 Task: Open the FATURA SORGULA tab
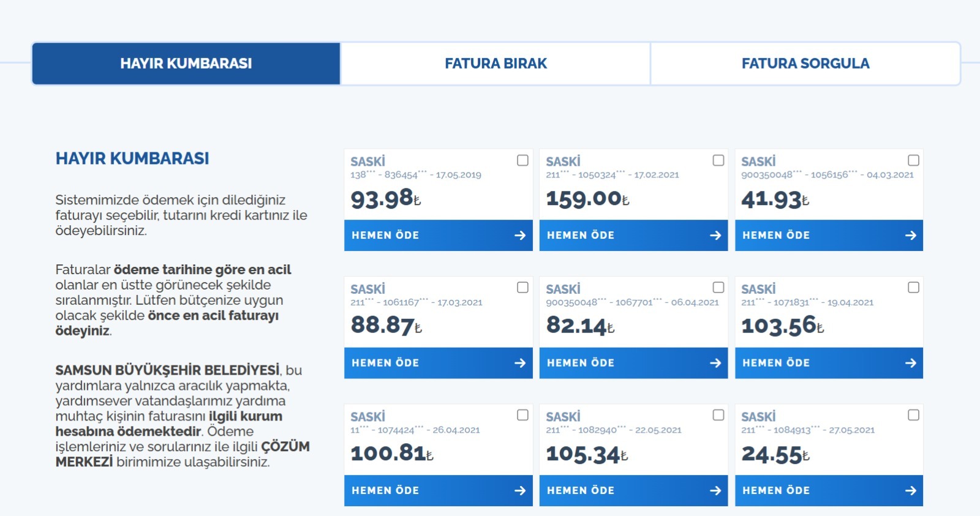pyautogui.click(x=805, y=64)
